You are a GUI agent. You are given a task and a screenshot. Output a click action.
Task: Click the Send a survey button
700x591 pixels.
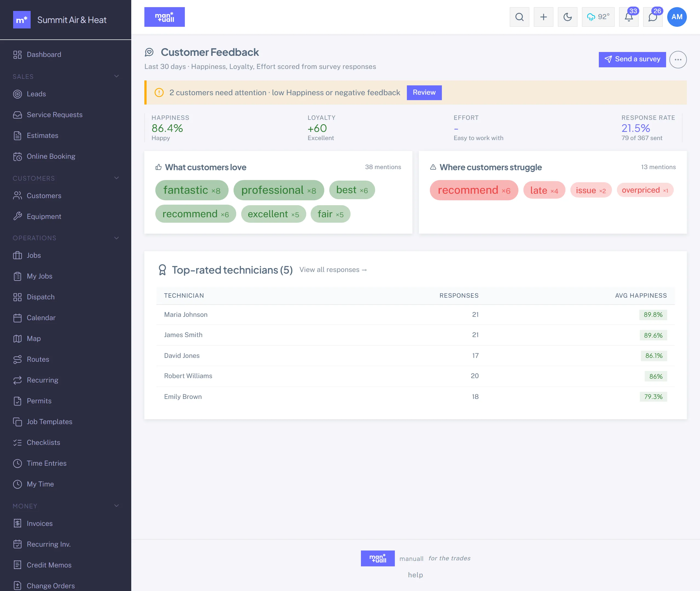[632, 59]
